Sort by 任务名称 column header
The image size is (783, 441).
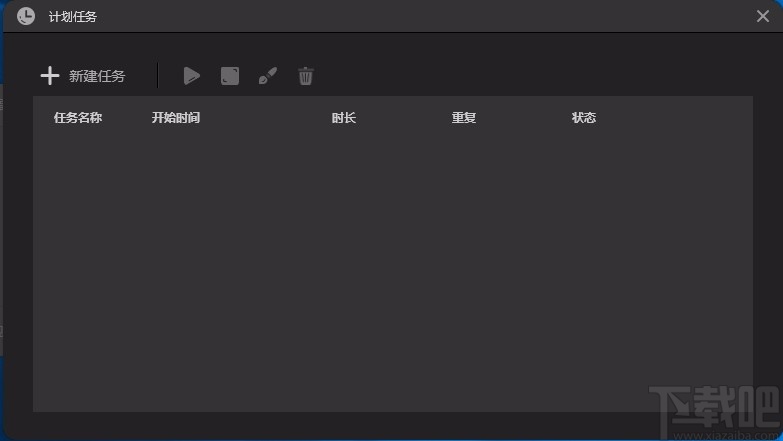(x=78, y=118)
